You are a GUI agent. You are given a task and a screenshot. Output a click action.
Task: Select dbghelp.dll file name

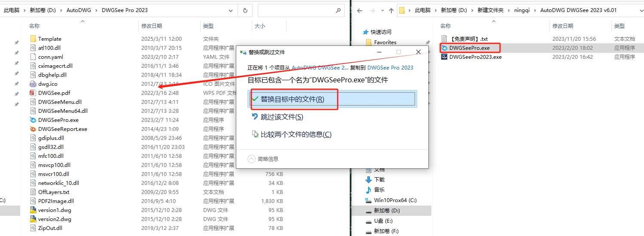(x=52, y=75)
